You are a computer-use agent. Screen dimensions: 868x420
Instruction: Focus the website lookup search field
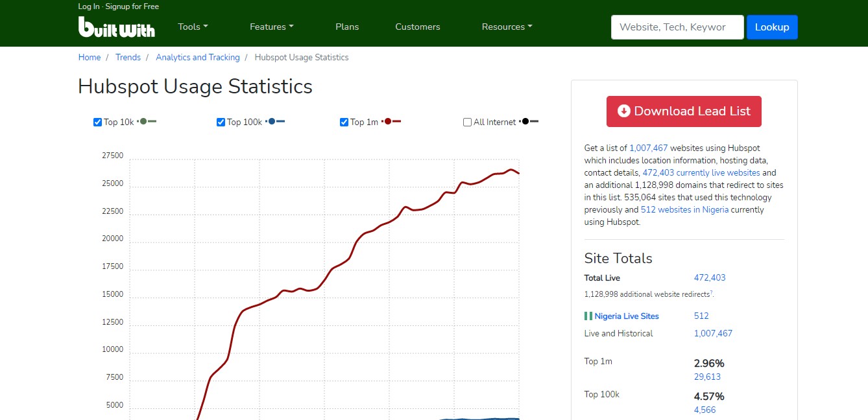point(677,27)
